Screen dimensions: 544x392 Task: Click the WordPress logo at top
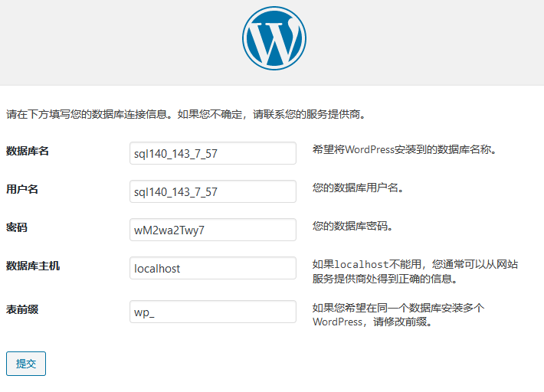tap(274, 38)
